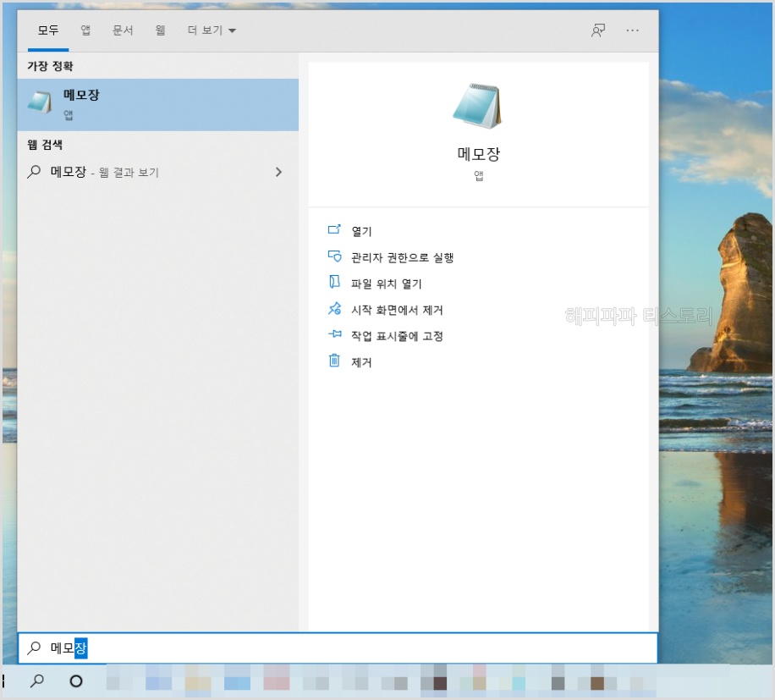Image resolution: width=775 pixels, height=700 pixels.
Task: Open the three-dot options menu
Action: click(x=632, y=30)
